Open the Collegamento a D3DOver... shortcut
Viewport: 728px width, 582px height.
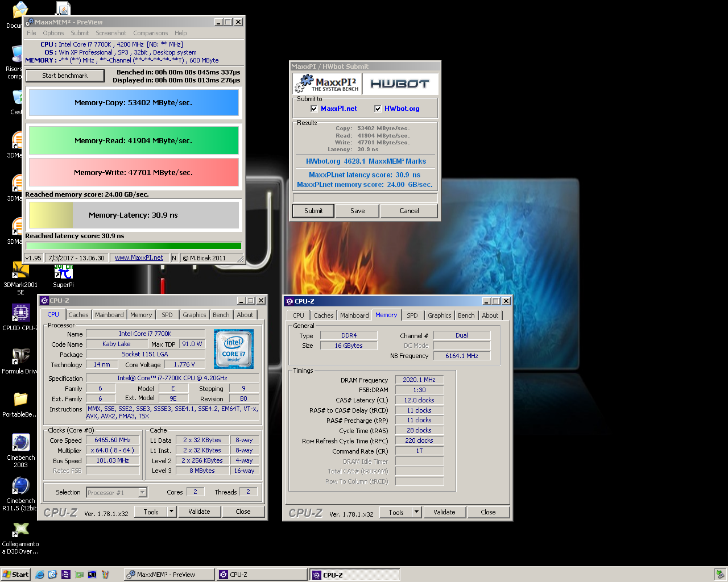20,538
